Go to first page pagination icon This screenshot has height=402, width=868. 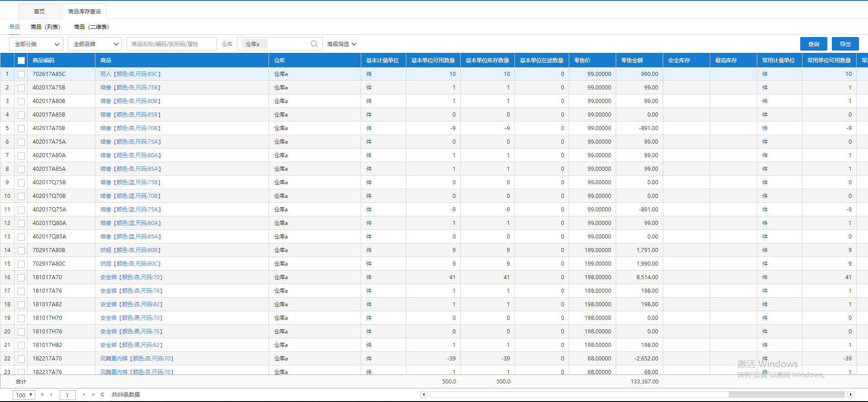(x=42, y=395)
